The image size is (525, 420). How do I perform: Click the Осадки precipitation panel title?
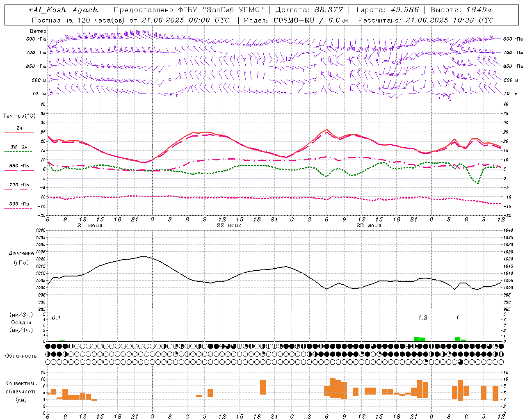tap(21, 322)
